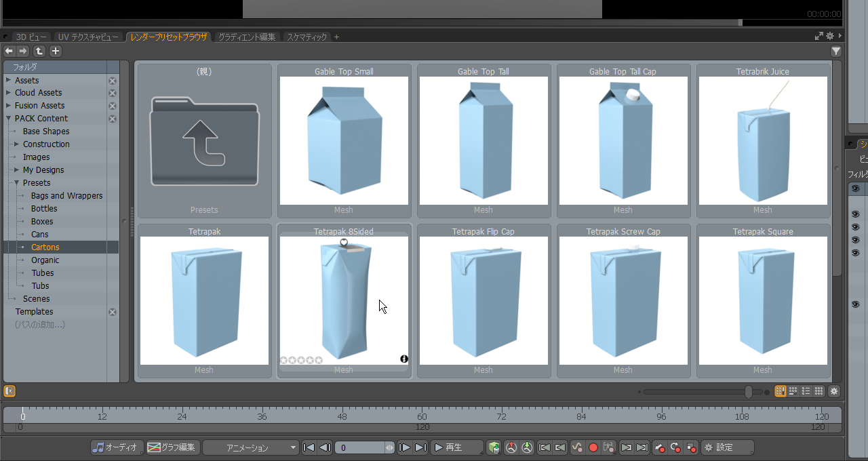
Task: Click the add path plus icon
Action: [56, 51]
